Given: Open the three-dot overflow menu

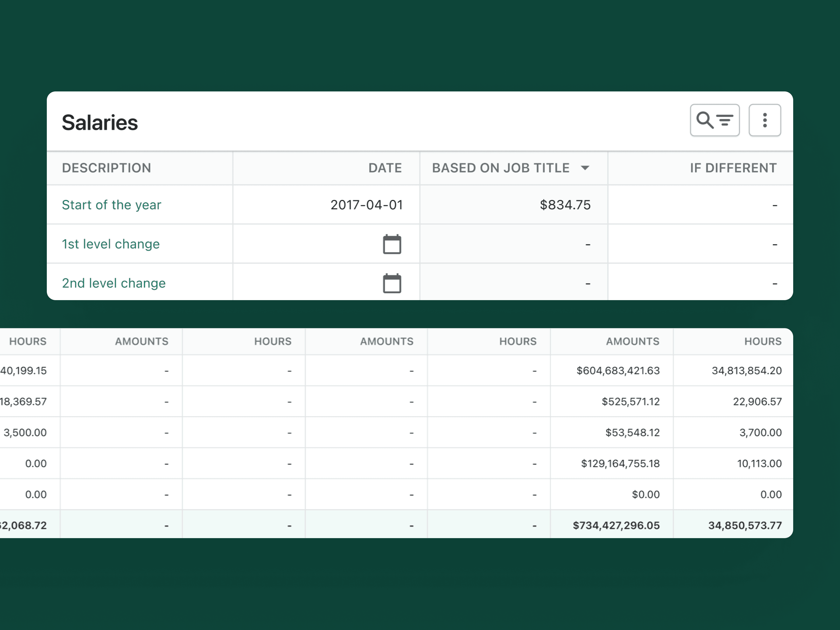Looking at the screenshot, I should click(x=765, y=120).
